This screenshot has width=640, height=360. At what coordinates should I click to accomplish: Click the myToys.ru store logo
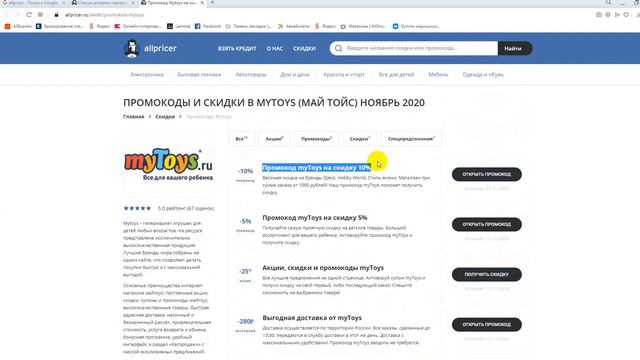pyautogui.click(x=168, y=164)
